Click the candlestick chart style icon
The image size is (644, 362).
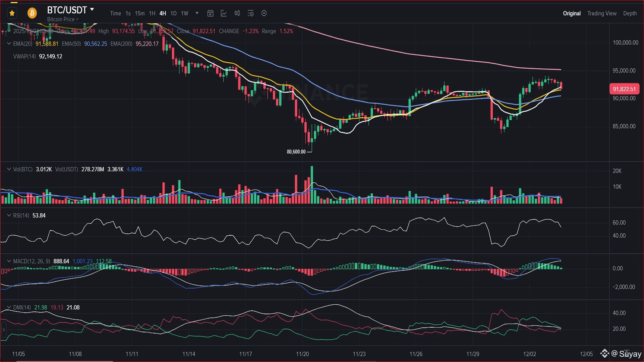237,13
